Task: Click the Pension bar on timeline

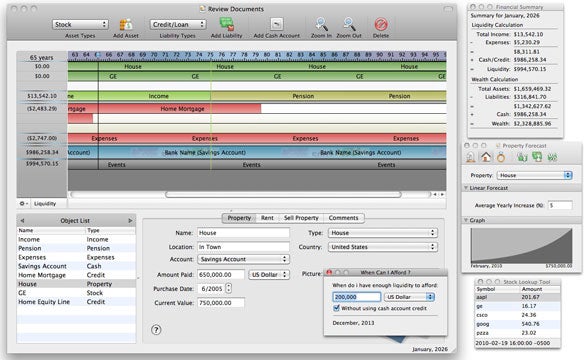Action: (x=329, y=96)
